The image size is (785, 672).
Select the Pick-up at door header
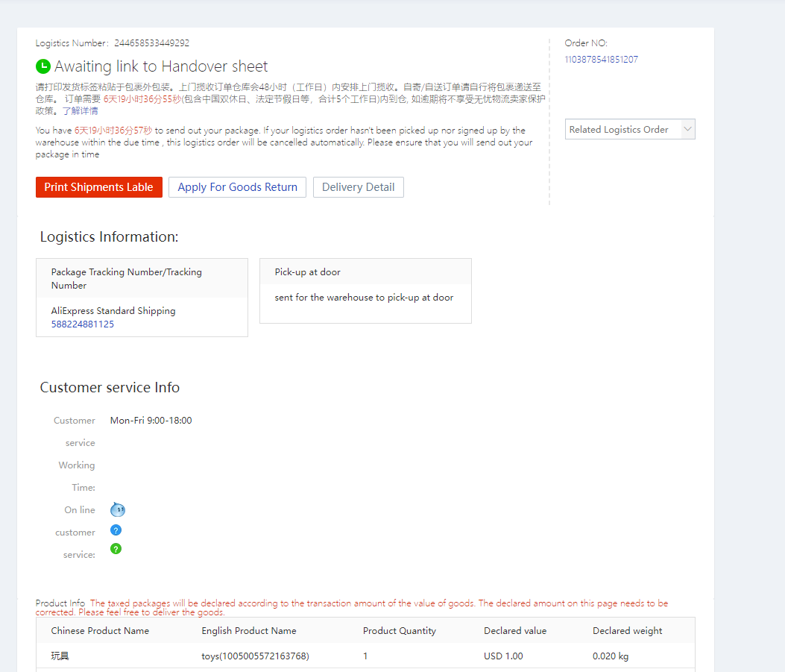pos(308,272)
